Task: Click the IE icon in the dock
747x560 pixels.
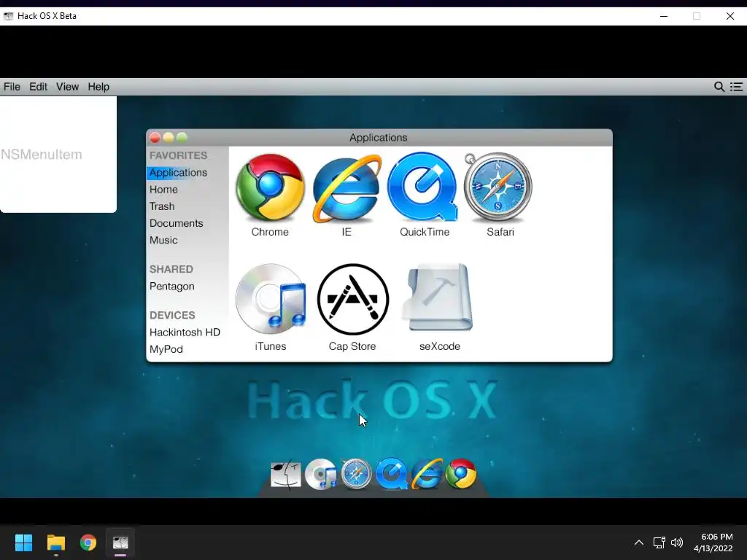Action: [426, 474]
